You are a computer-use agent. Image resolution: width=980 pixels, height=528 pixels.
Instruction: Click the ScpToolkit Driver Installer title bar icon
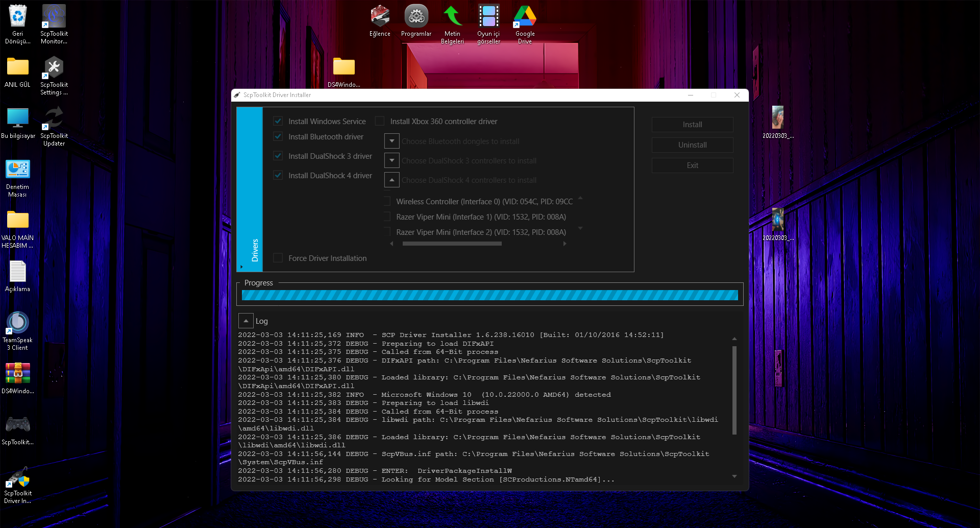pyautogui.click(x=237, y=95)
